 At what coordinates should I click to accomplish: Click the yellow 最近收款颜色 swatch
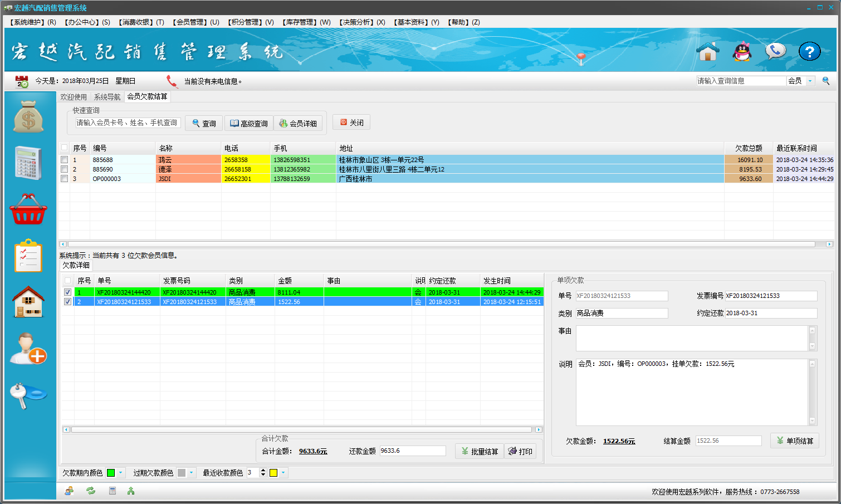pyautogui.click(x=273, y=473)
